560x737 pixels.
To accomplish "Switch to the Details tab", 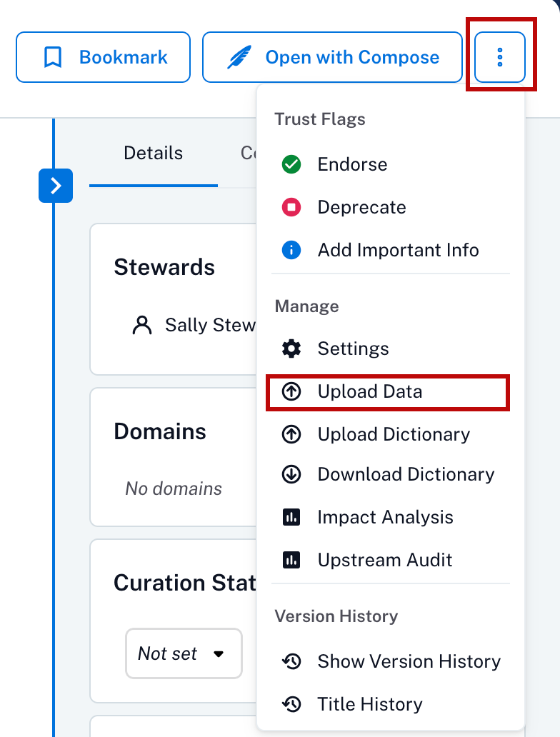I will [x=154, y=154].
